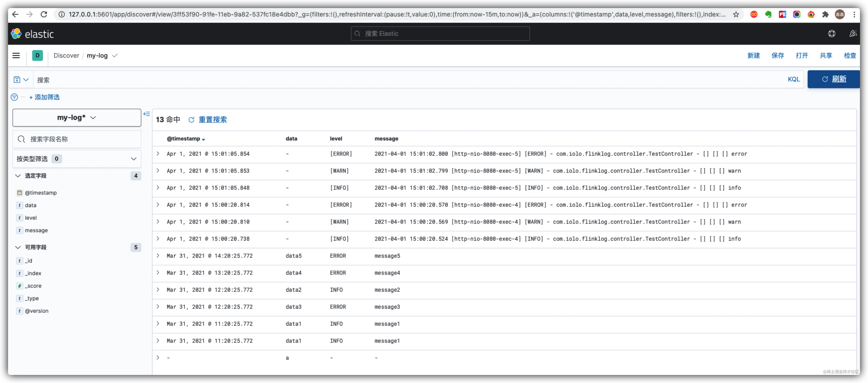Screen dimensions: 868x383
Task: Click the Weibo extension icon
Action: click(x=811, y=14)
